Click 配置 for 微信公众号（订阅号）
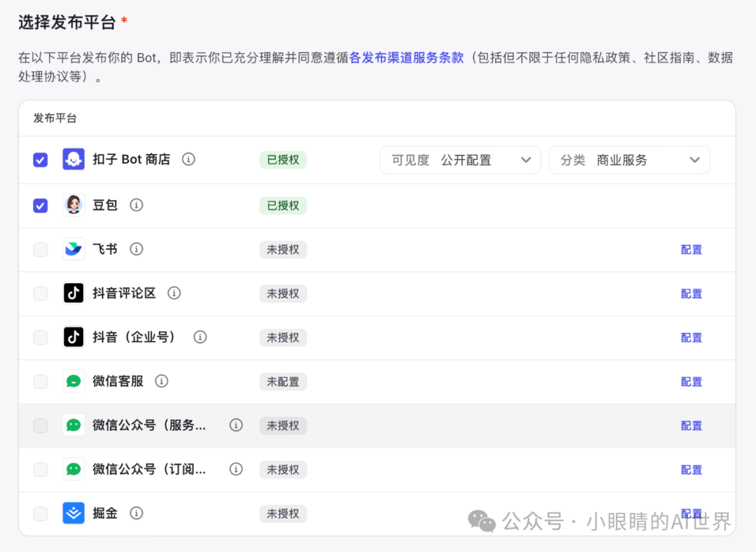The width and height of the screenshot is (756, 552). [x=692, y=469]
